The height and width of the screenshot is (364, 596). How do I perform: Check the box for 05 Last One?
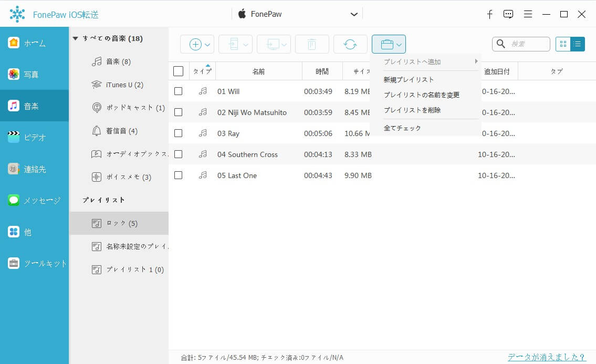178,175
